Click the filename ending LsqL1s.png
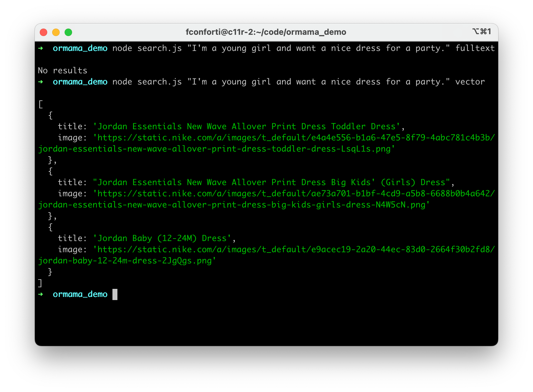The width and height of the screenshot is (533, 392). point(216,149)
